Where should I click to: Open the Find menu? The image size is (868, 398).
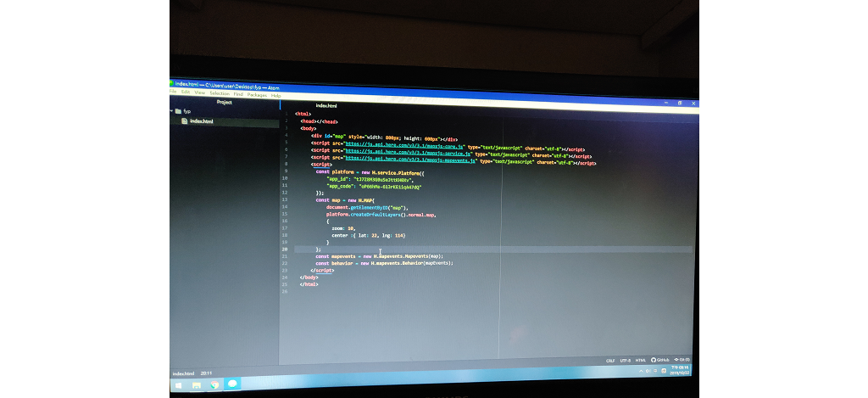coord(238,94)
